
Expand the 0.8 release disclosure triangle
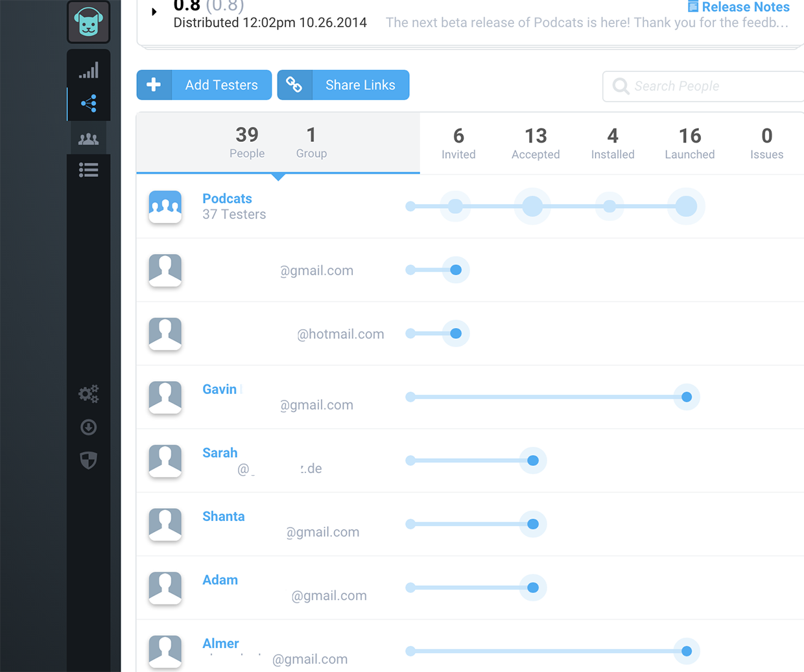154,12
